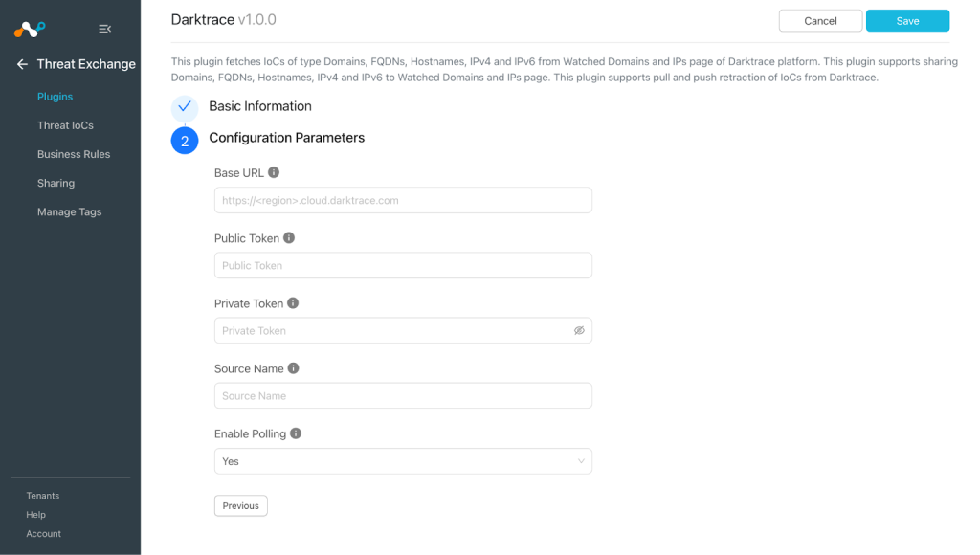Open Tenants in the sidebar footer
The height and width of the screenshot is (555, 980).
point(42,496)
